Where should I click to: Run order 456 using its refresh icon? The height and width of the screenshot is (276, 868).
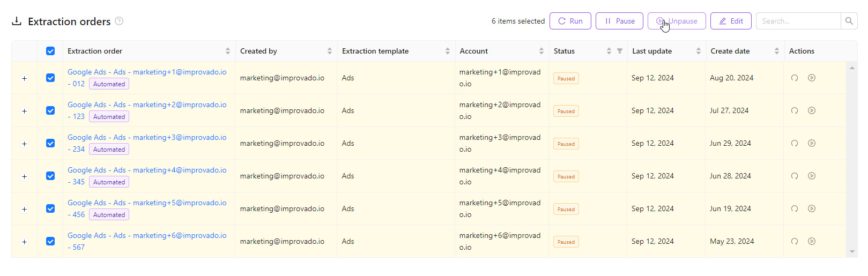[795, 208]
